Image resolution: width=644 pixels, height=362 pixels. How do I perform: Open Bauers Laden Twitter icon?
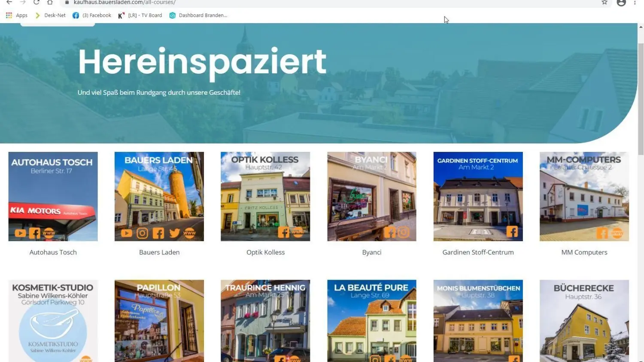click(174, 233)
